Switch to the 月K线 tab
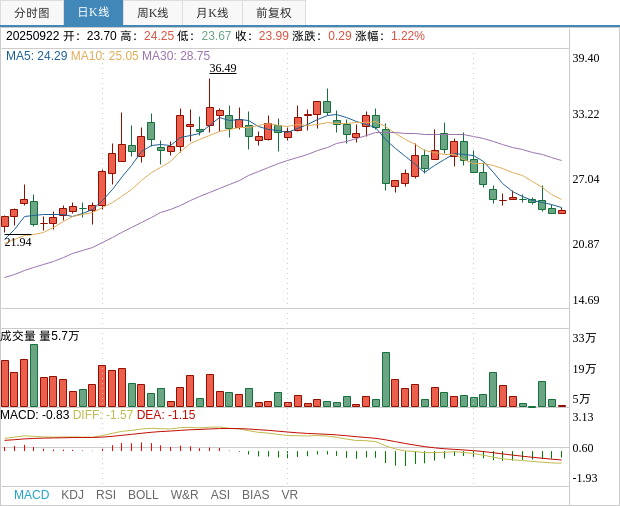The height and width of the screenshot is (506, 620). click(x=212, y=13)
